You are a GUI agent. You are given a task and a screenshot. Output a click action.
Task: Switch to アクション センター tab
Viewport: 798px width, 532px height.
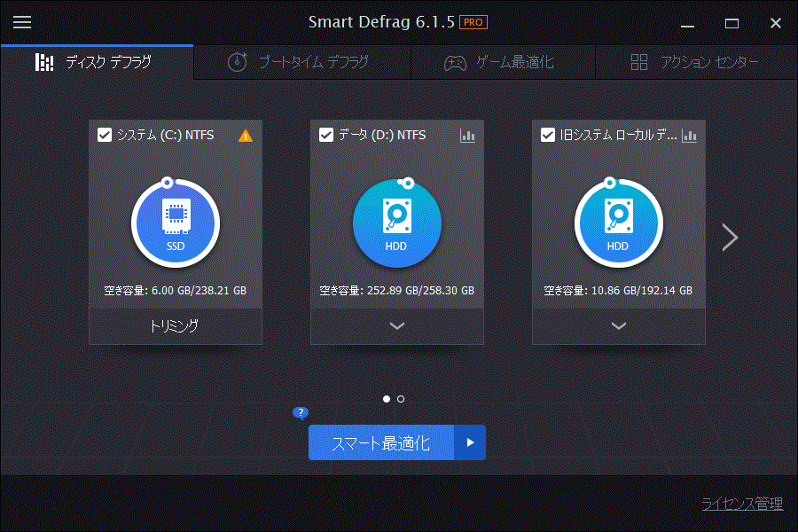(696, 62)
